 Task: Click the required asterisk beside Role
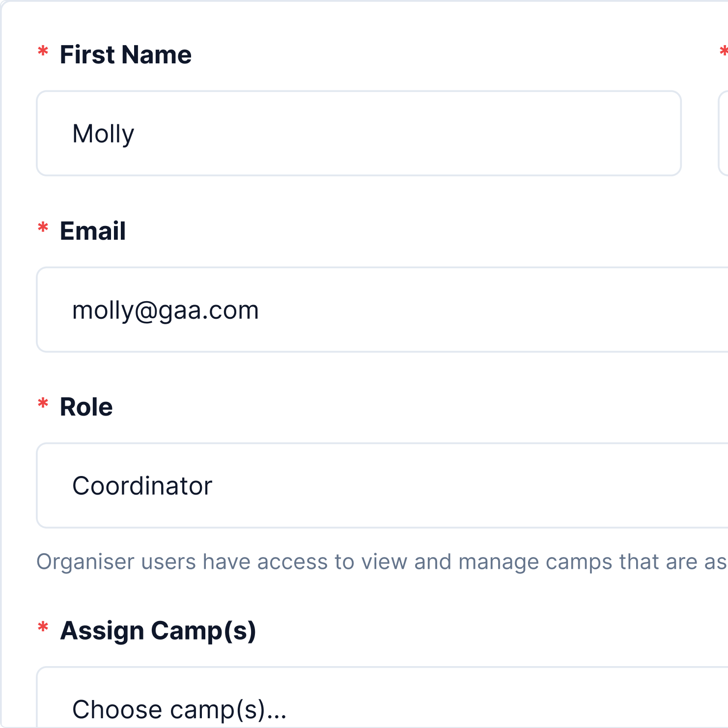point(43,404)
